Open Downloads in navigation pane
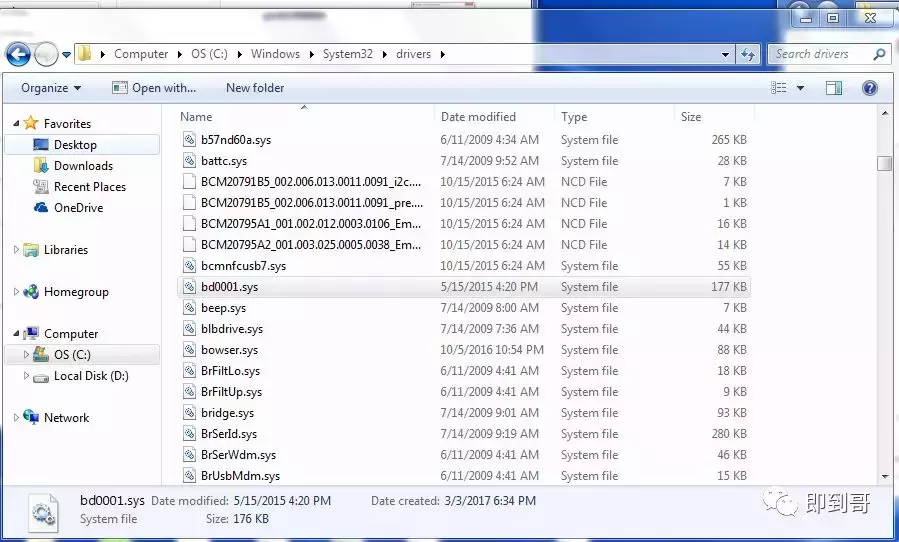899x542 pixels. 83,166
